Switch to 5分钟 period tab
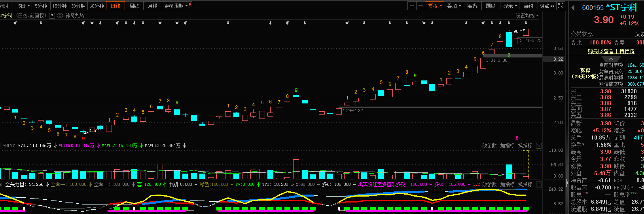This screenshot has height=214, width=644. point(40,6)
